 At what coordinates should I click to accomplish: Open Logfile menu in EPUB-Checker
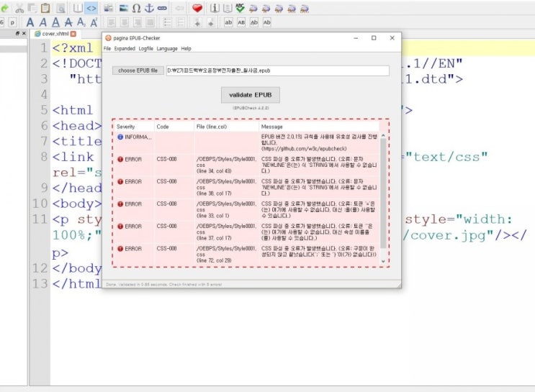point(145,48)
